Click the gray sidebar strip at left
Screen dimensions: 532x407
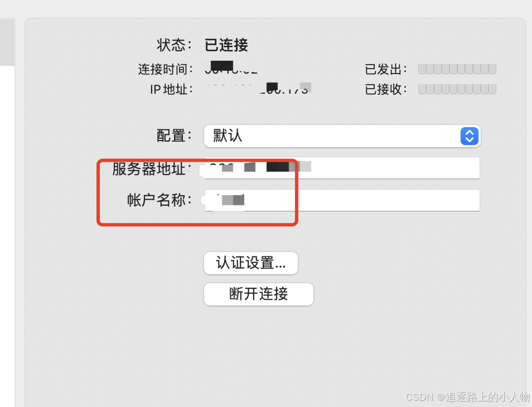coord(7,42)
